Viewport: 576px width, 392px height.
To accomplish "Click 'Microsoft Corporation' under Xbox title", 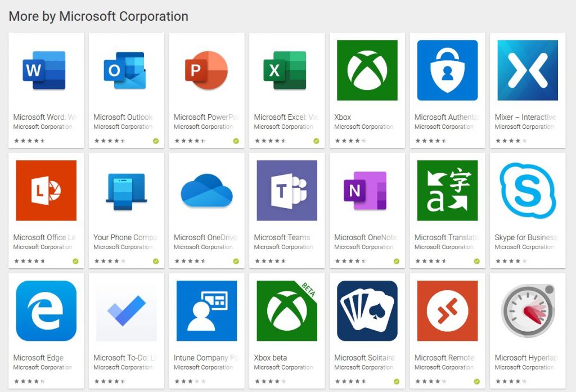I will pyautogui.click(x=364, y=127).
